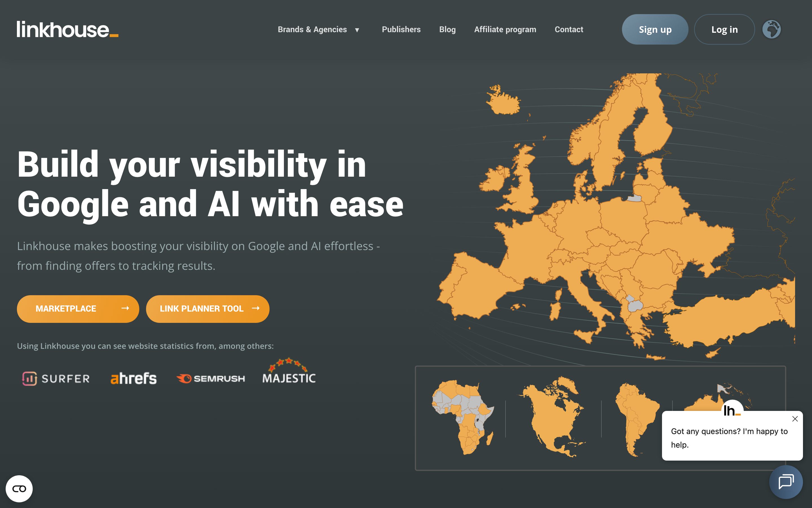Close the chat help popup

tap(795, 419)
